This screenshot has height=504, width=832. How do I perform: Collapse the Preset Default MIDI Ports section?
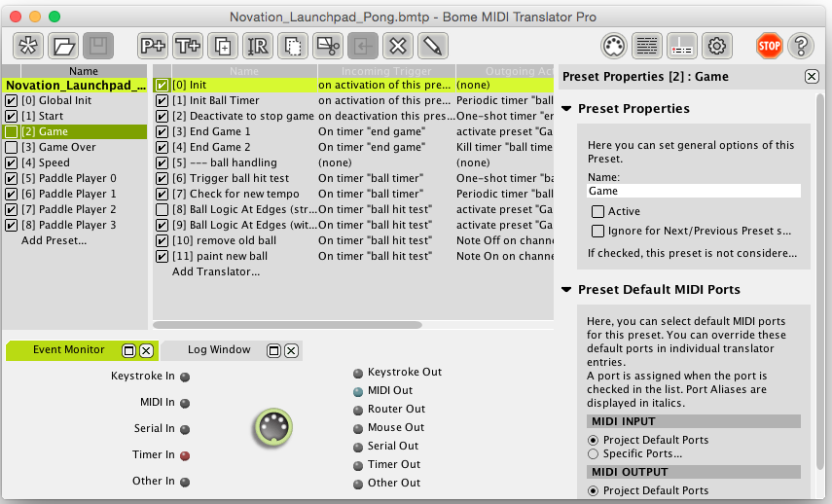click(566, 290)
